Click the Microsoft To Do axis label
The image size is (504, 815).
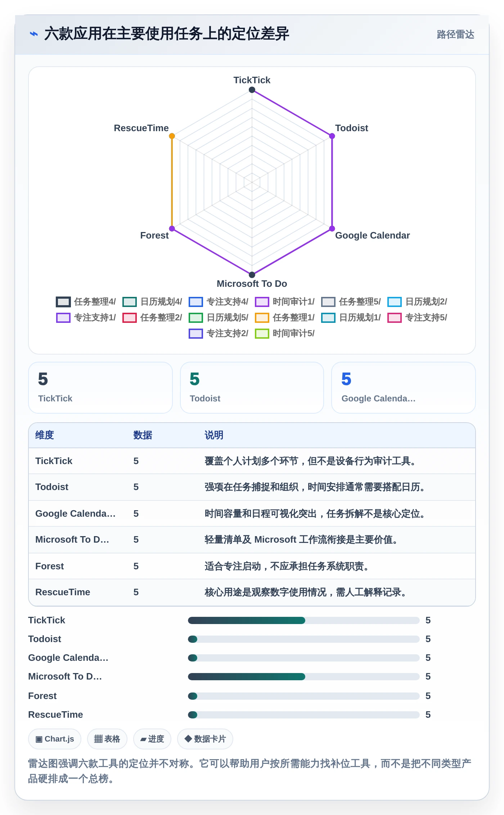[252, 284]
